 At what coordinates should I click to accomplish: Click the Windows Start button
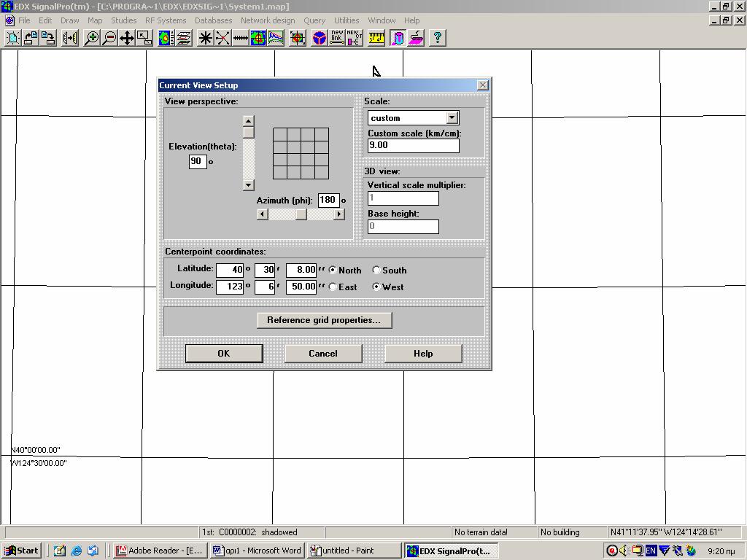22,551
